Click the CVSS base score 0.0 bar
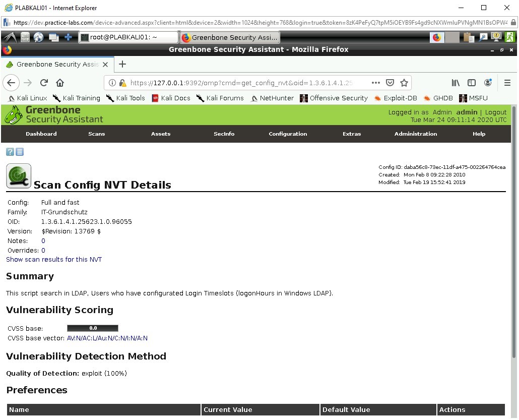This screenshot has height=420, width=519. coord(92,328)
